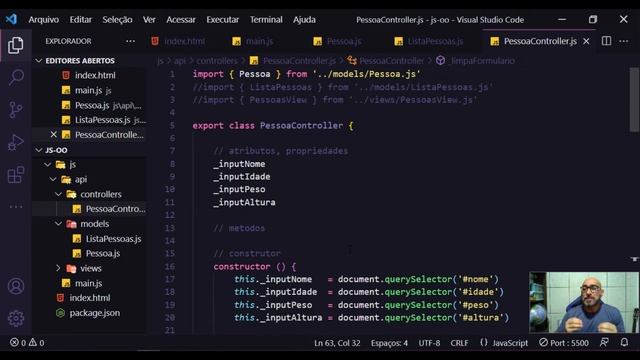Switch to the ListaPessoas.js tab
This screenshot has height=360, width=640.
pos(429,41)
